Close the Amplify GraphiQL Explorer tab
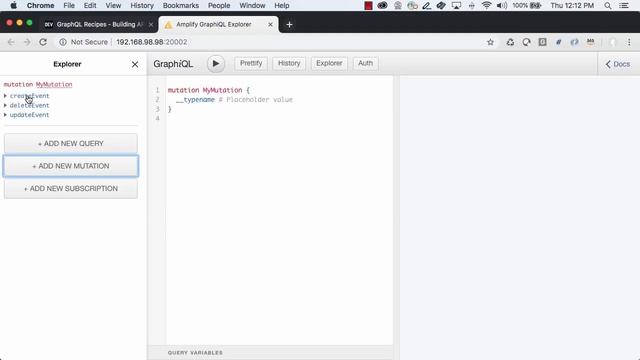The width and height of the screenshot is (640, 360). click(270, 24)
